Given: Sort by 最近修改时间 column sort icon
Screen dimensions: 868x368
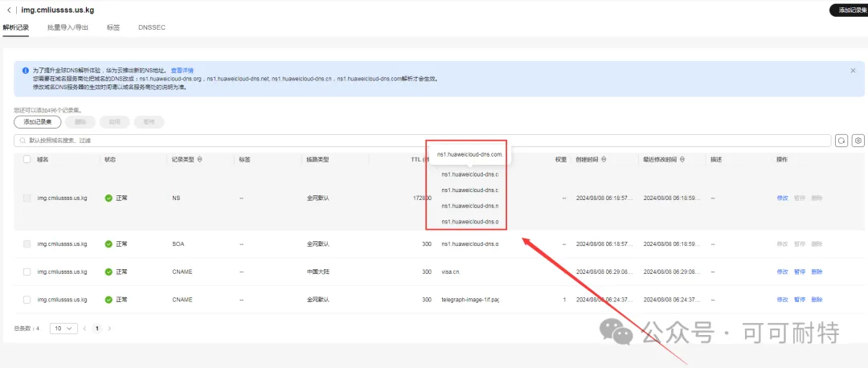Looking at the screenshot, I should pyautogui.click(x=682, y=159).
